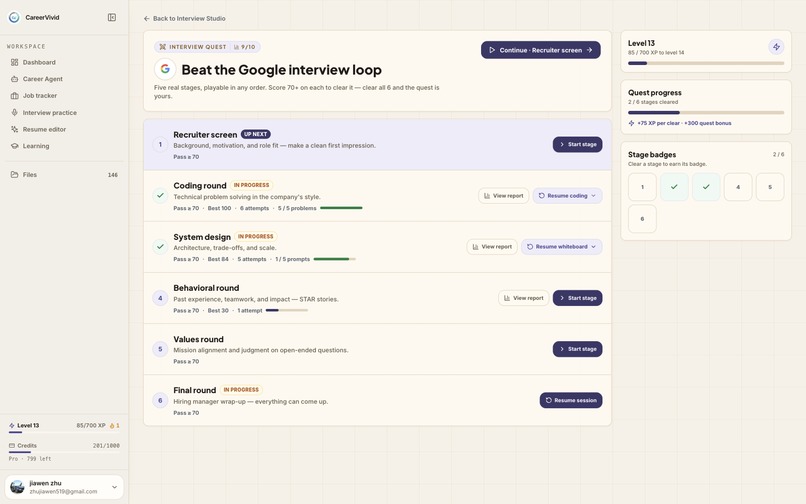806x504 pixels.
Task: Click the Coding round checkmark circle
Action: click(160, 195)
